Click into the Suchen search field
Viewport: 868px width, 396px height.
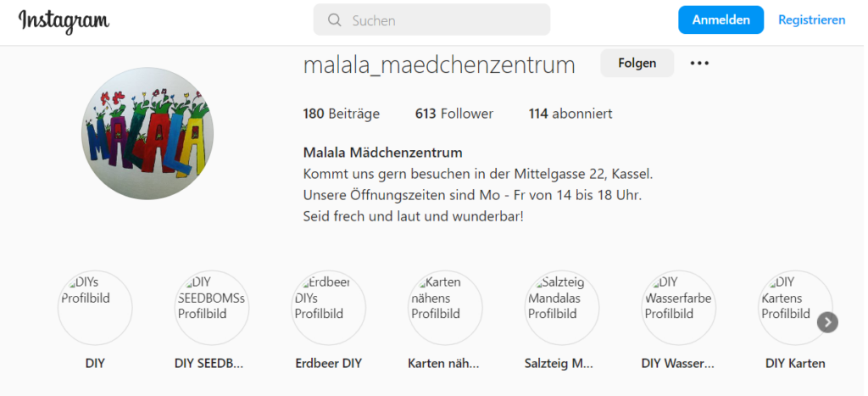click(x=441, y=20)
